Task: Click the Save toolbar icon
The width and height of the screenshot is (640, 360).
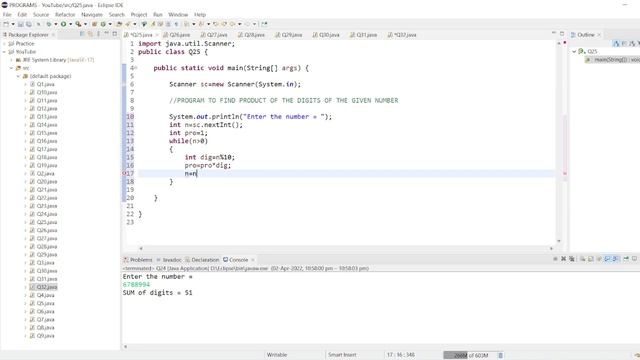Action: pyautogui.click(x=20, y=24)
